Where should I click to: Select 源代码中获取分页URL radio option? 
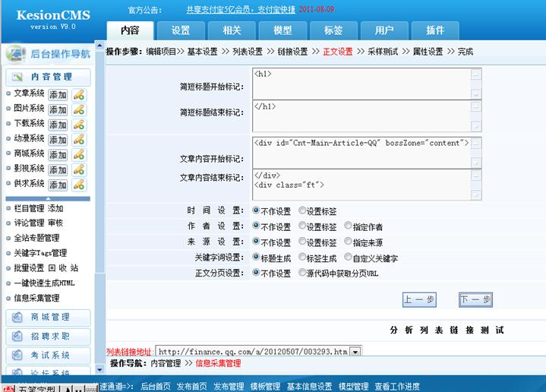tap(302, 272)
